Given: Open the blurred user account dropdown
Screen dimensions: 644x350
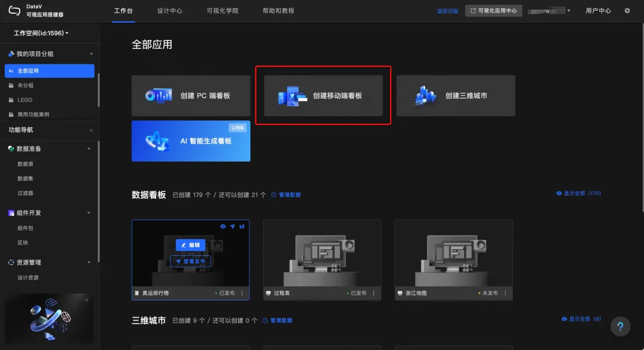Looking at the screenshot, I should (549, 11).
